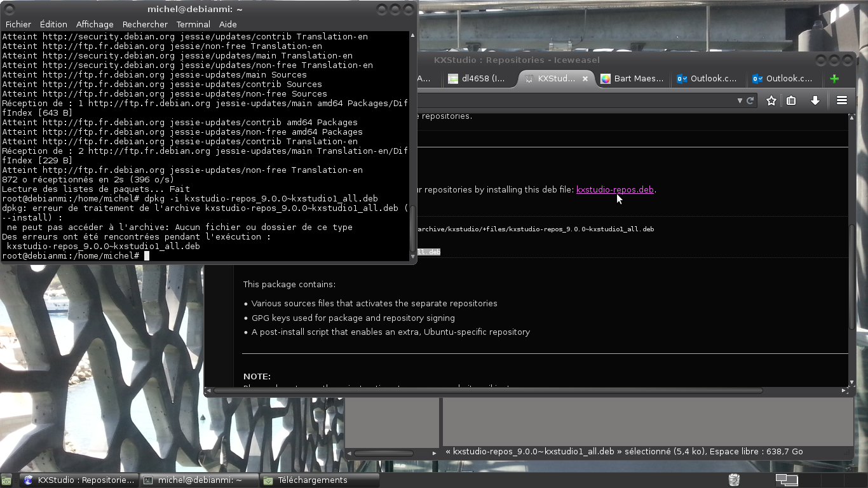Activate the michel@debianmi taskbar button
Viewport: 868px width, 488px height.
click(200, 480)
